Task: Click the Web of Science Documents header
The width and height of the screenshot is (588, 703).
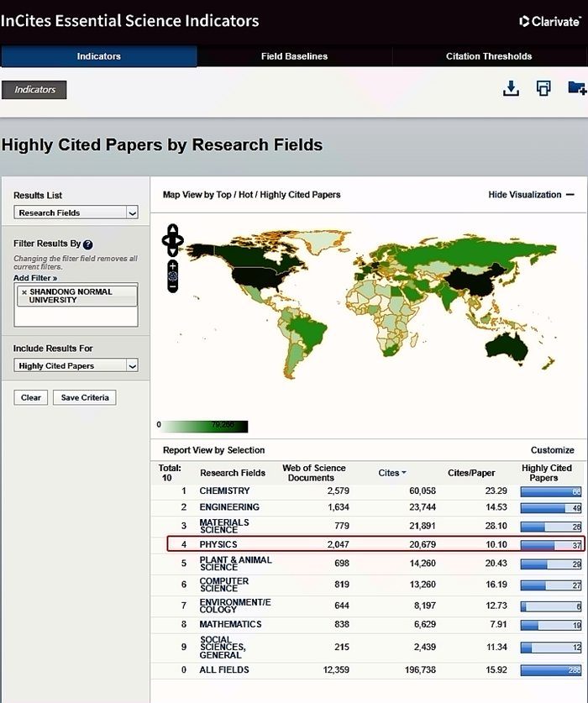Action: 313,473
